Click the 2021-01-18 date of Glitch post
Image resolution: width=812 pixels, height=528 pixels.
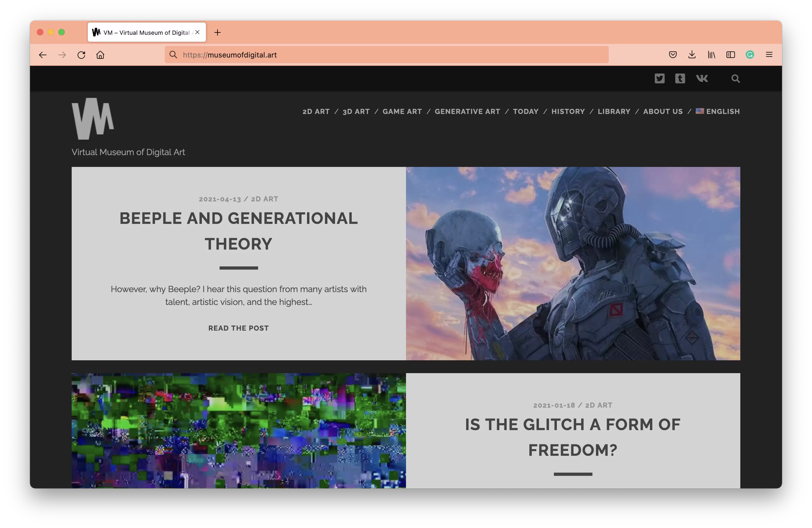point(554,405)
